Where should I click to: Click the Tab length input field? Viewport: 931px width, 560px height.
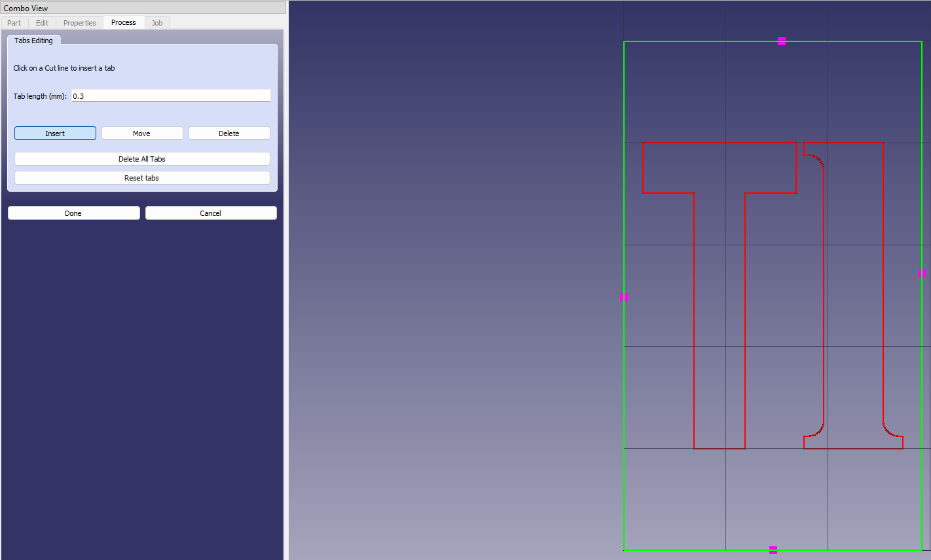[170, 96]
